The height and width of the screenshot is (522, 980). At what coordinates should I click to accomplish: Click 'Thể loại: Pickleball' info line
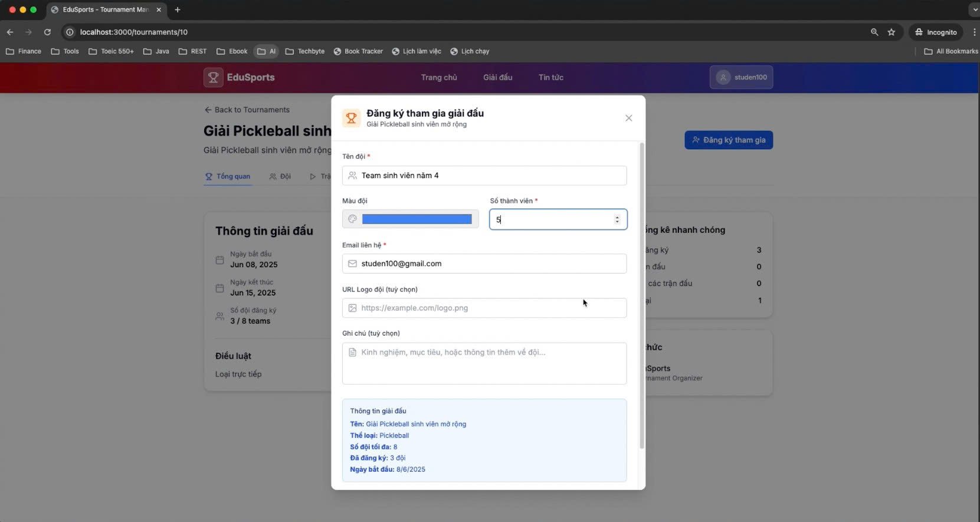379,435
